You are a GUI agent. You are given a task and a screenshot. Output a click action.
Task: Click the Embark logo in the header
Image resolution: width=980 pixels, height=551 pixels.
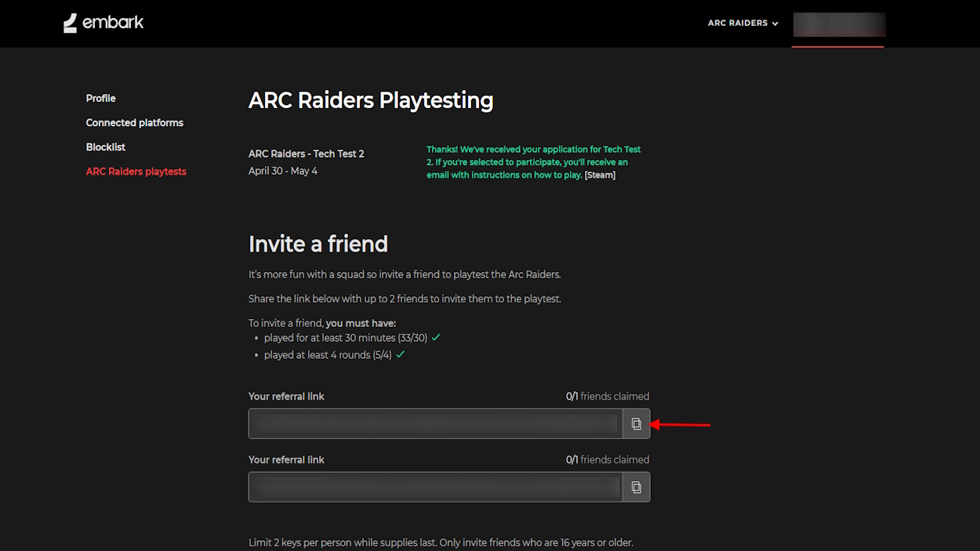(103, 23)
